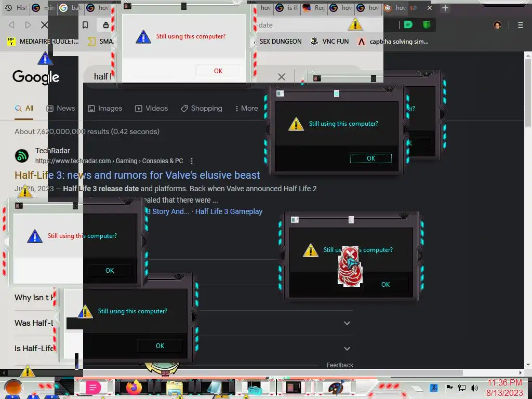The height and width of the screenshot is (399, 532).
Task: Click OK in the middle-left dialog
Action: pos(110,270)
